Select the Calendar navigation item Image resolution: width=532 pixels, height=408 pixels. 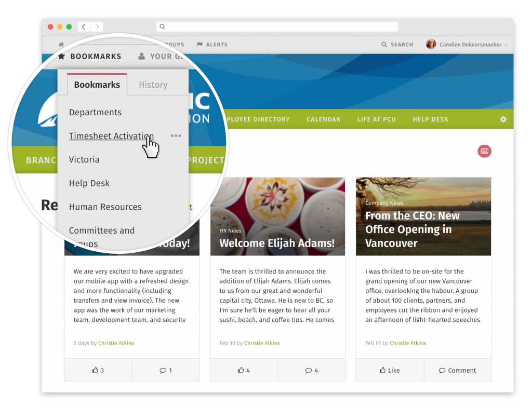[x=323, y=119]
